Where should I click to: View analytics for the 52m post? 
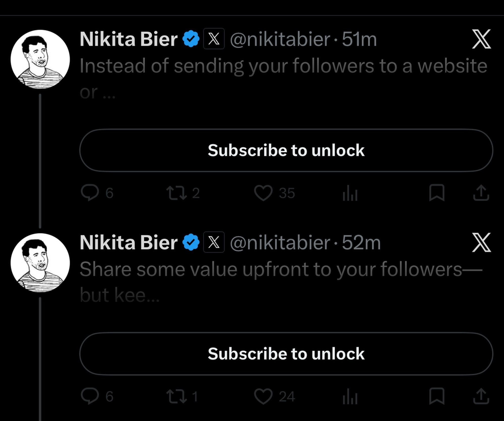[x=350, y=397]
